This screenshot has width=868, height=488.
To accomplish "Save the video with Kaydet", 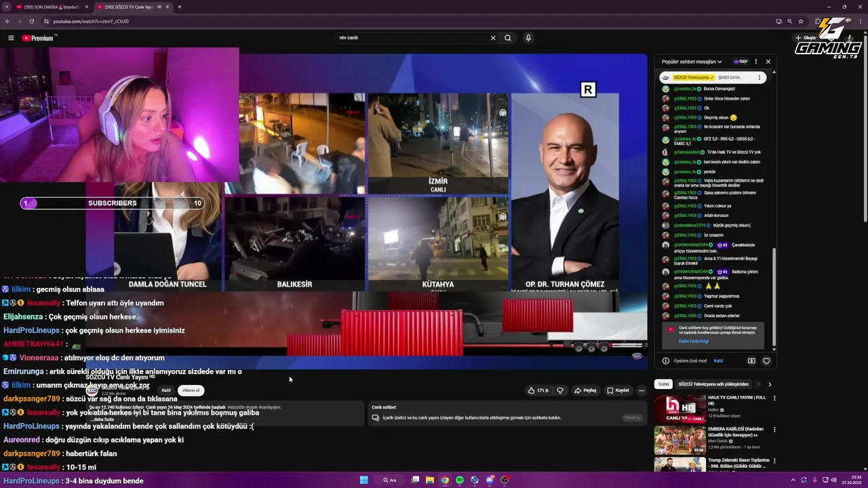I will [618, 390].
